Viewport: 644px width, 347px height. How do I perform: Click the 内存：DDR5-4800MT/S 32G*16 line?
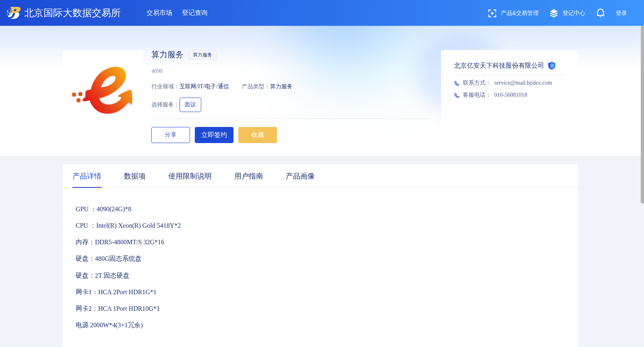pyautogui.click(x=120, y=242)
